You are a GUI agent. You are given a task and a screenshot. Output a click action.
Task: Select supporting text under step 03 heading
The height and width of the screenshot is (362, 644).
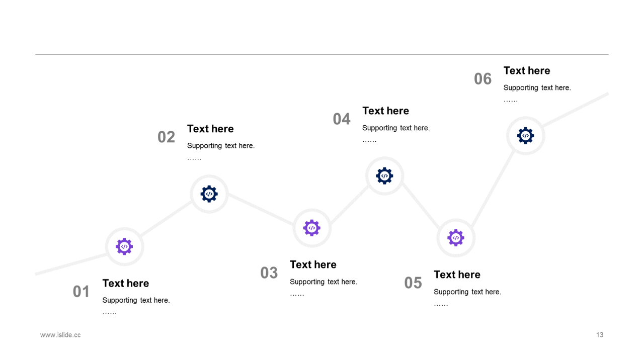pos(324,282)
